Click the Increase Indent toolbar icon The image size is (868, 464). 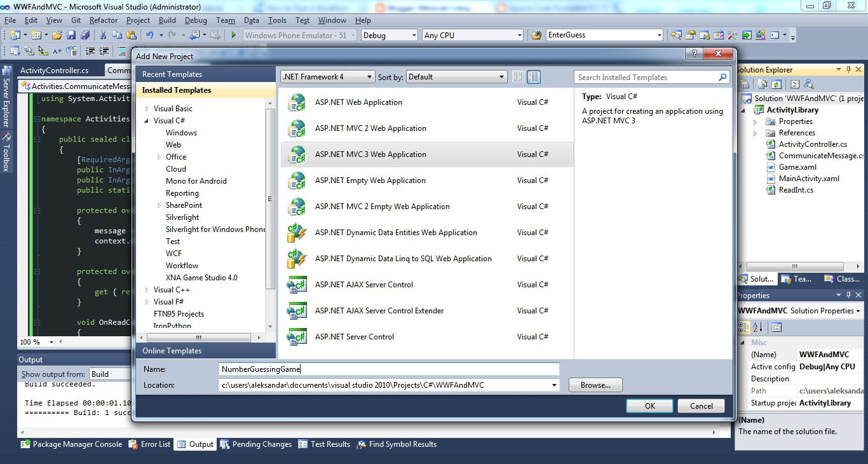(104, 51)
